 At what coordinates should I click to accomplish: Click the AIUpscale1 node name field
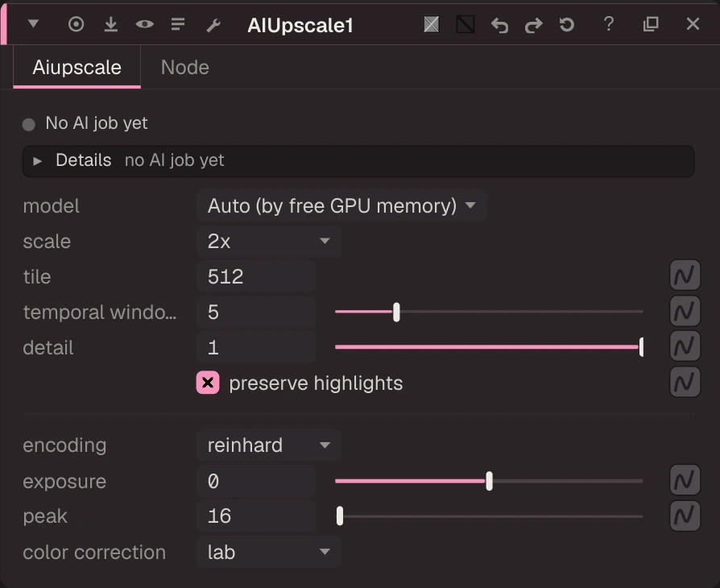[x=300, y=25]
